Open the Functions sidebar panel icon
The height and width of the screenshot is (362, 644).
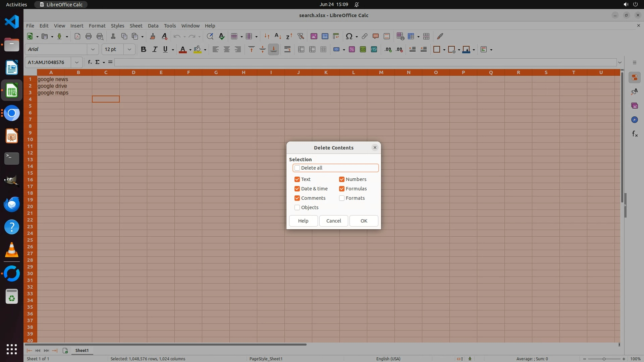(x=635, y=134)
